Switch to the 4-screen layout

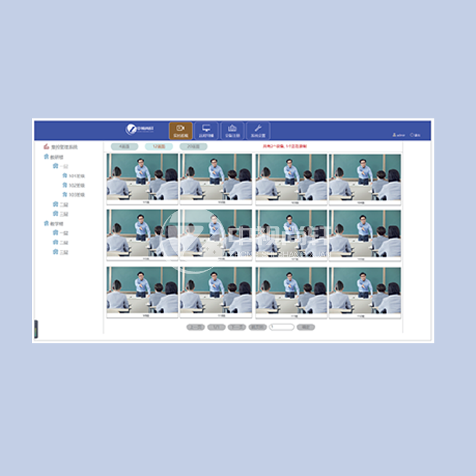(124, 146)
